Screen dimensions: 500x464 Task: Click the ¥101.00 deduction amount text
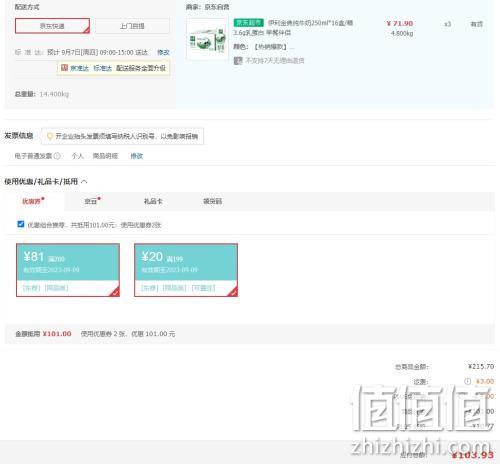pyautogui.click(x=57, y=334)
